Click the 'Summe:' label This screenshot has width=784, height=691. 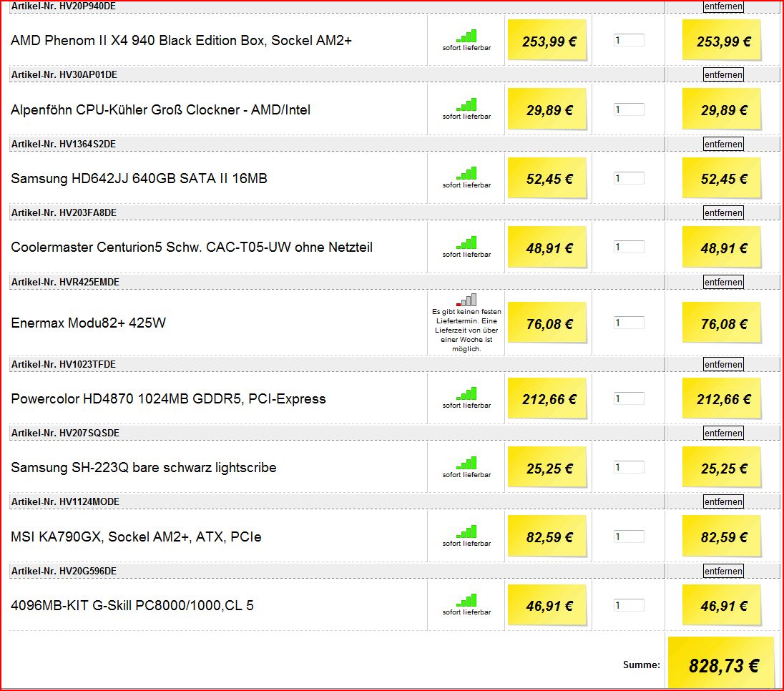642,665
